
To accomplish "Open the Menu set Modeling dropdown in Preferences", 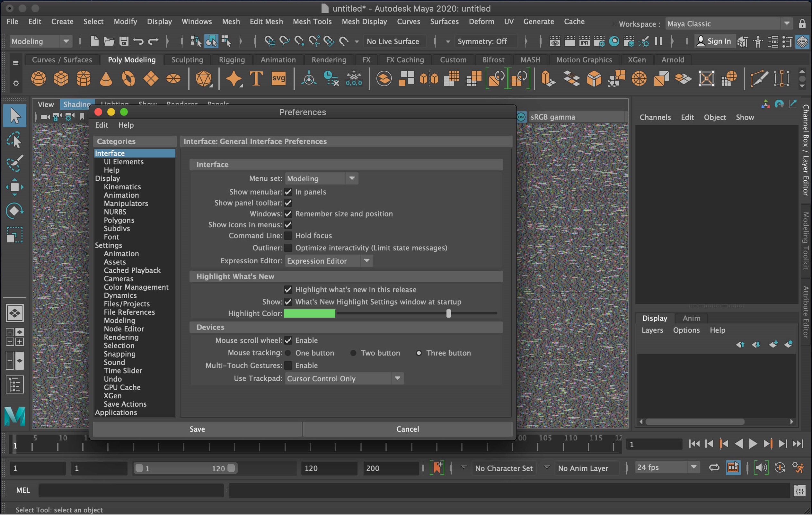I will (321, 178).
